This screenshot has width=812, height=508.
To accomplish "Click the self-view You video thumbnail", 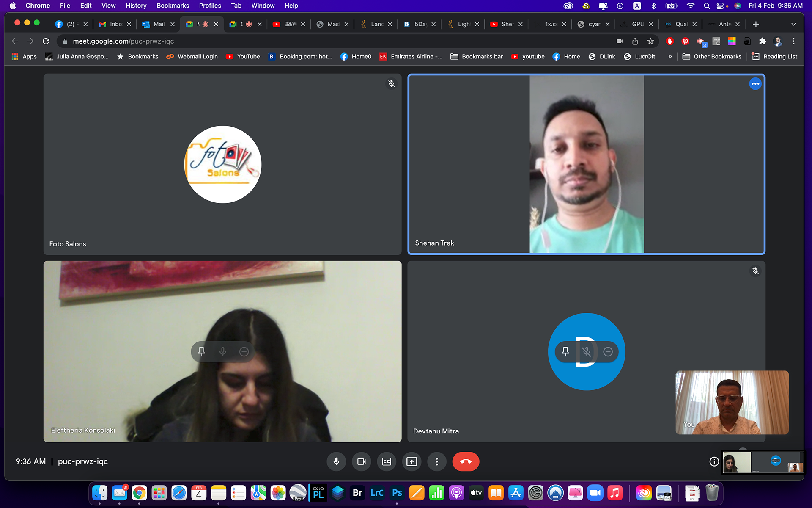I will pyautogui.click(x=732, y=402).
